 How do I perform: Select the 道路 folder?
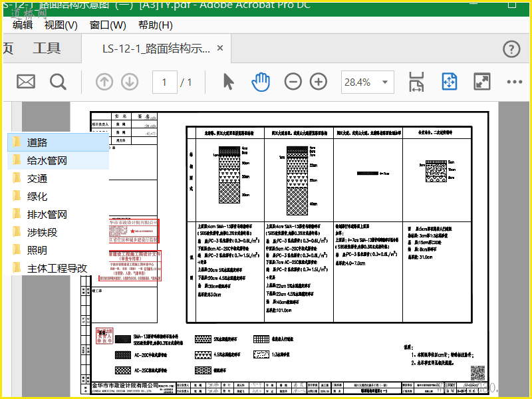click(58, 142)
